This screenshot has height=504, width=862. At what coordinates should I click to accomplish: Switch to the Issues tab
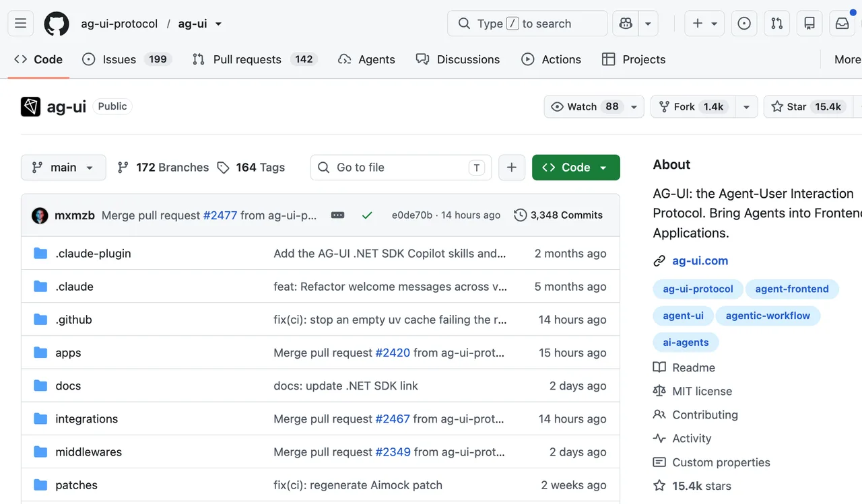pyautogui.click(x=127, y=59)
